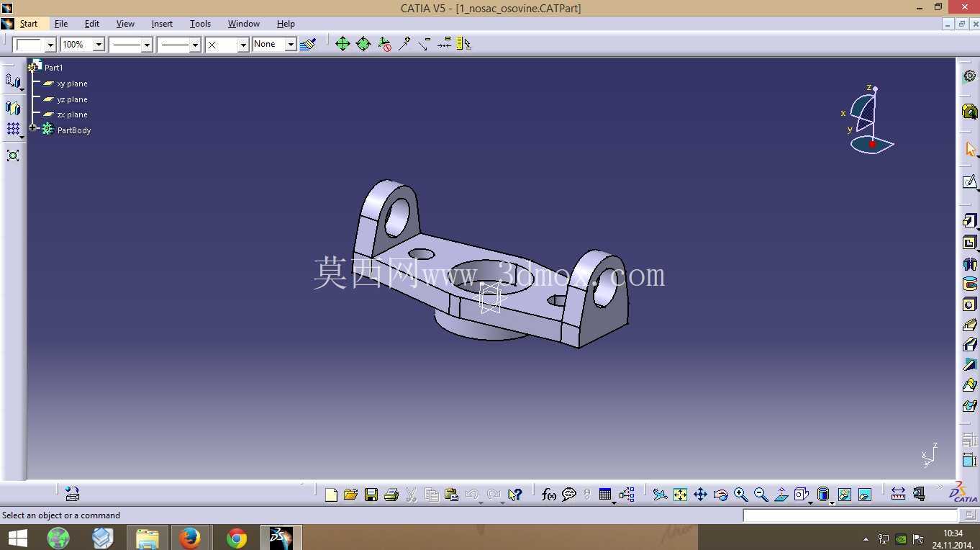Select the Groove tool
This screenshot has height=550, width=980.
click(969, 284)
